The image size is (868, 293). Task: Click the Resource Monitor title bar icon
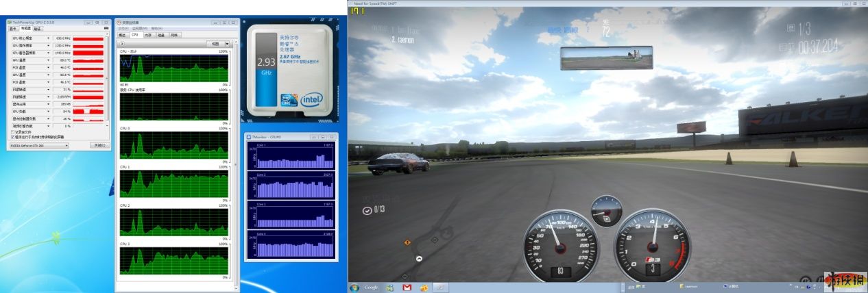118,22
